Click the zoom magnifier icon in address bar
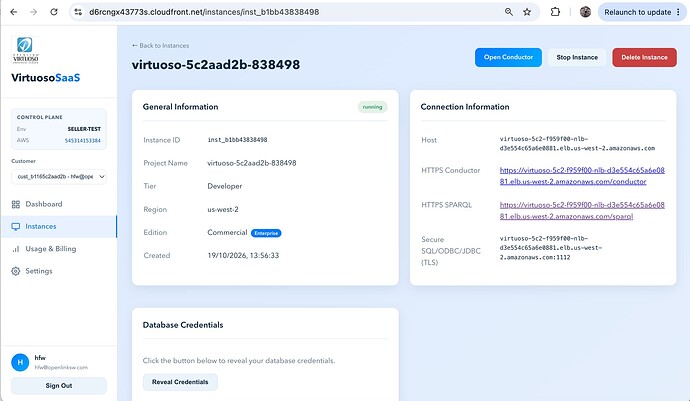Screen dimensions: 690x401 509,12
